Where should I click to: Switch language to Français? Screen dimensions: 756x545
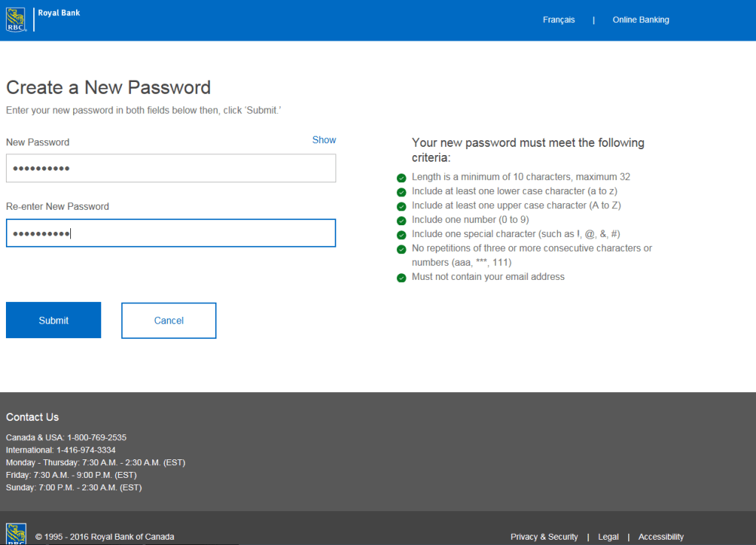pos(559,20)
